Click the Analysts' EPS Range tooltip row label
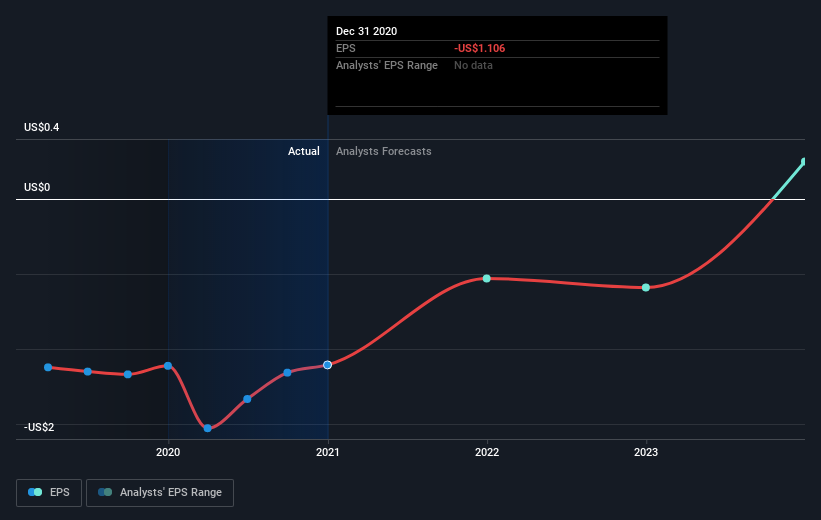 point(387,65)
